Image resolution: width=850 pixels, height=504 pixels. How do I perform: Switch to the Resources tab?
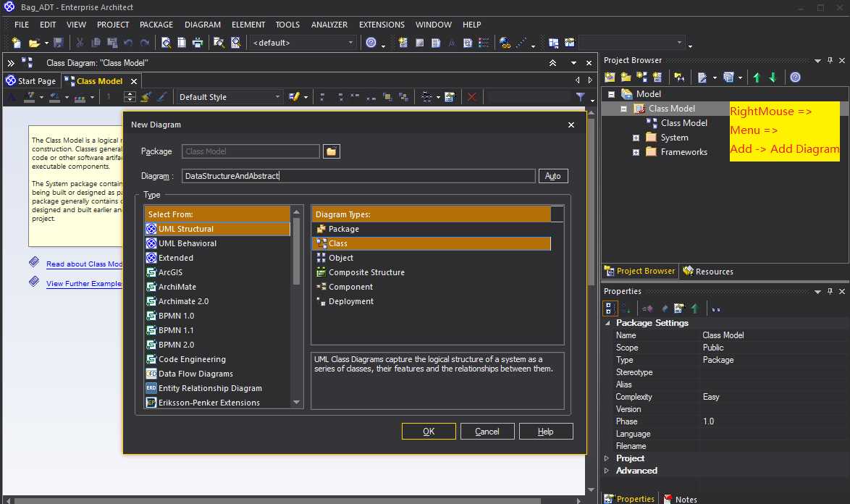pos(708,271)
